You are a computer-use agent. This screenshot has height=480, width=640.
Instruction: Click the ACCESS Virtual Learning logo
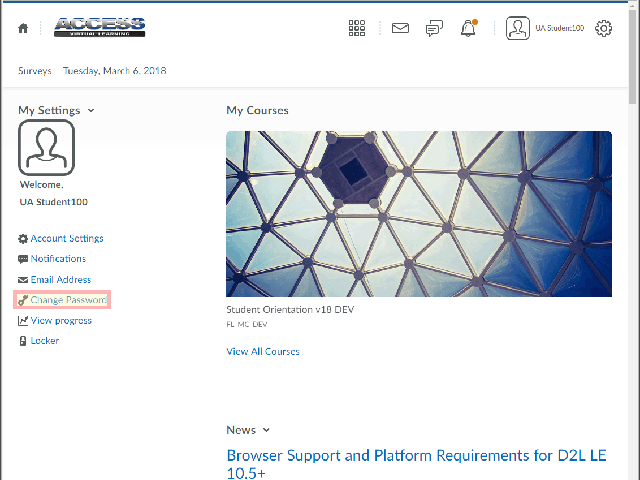pyautogui.click(x=99, y=27)
